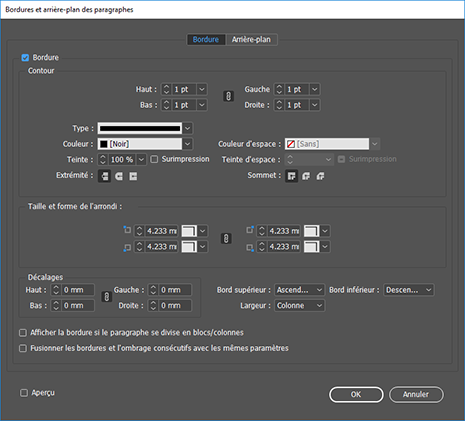465x421 pixels.
Task: Check Fusionner les bordures et l'ombrage option
Action: pos(23,348)
